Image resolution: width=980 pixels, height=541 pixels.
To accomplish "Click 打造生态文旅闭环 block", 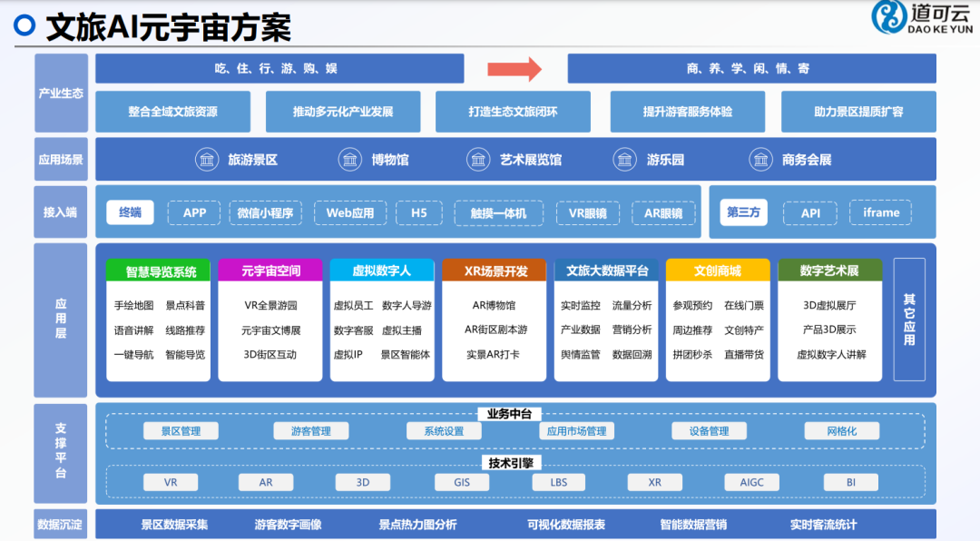I will [x=513, y=112].
